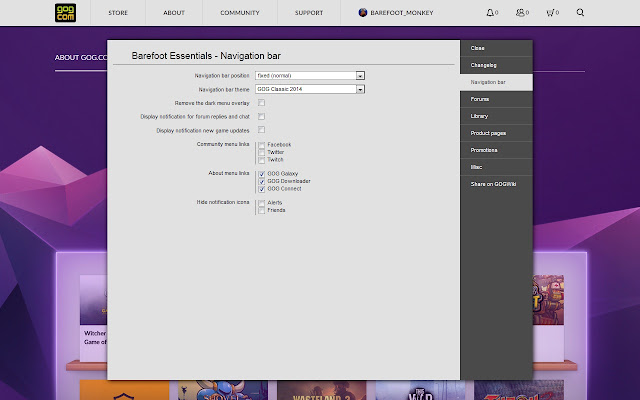The height and width of the screenshot is (400, 640).
Task: Click Share on GOGWiki link
Action: point(496,184)
